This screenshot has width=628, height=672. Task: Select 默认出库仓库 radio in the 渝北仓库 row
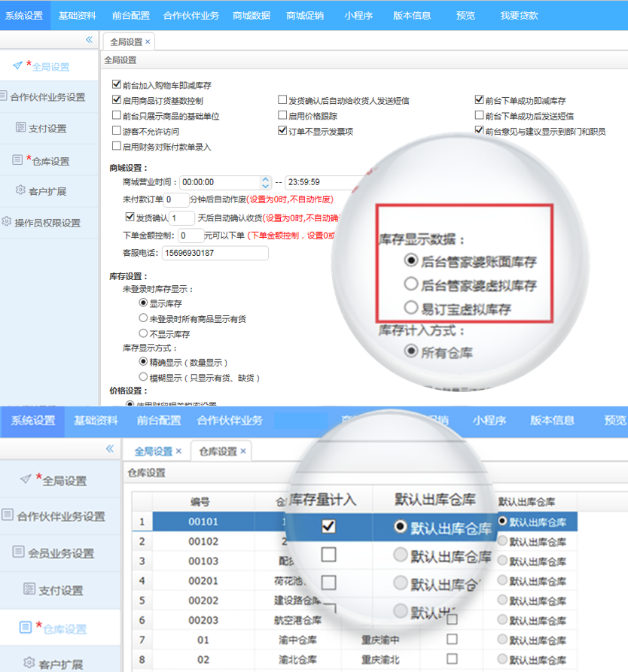coord(502,659)
